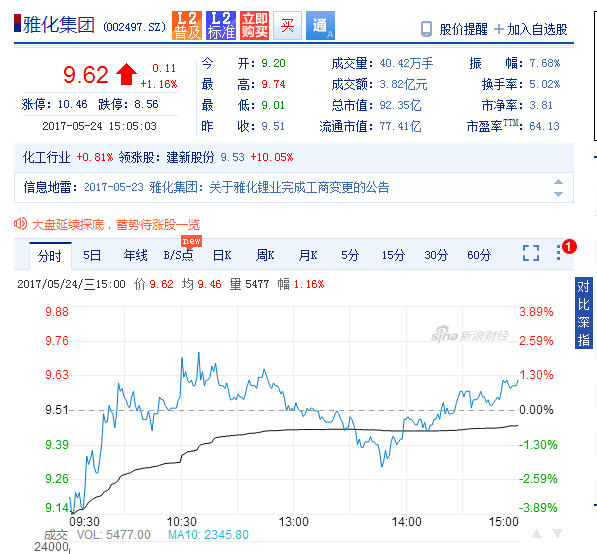Click the grey down triangle below chart

(x=557, y=533)
